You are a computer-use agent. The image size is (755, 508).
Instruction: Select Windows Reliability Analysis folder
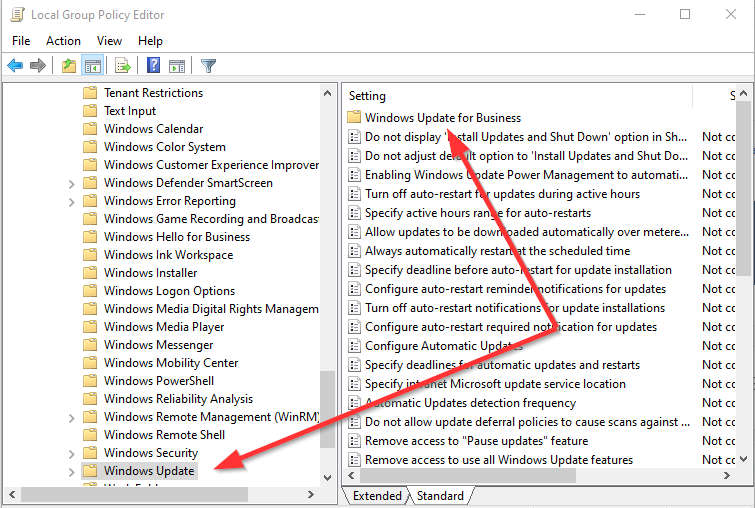(178, 399)
